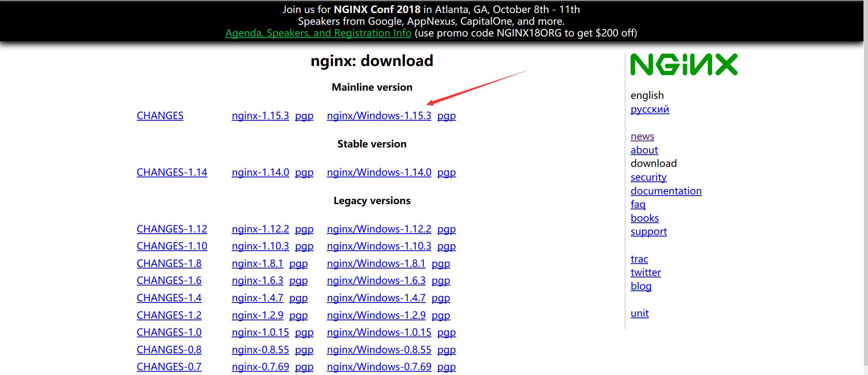Open pgp signature for nginx/Windows-1.6.3

(441, 281)
